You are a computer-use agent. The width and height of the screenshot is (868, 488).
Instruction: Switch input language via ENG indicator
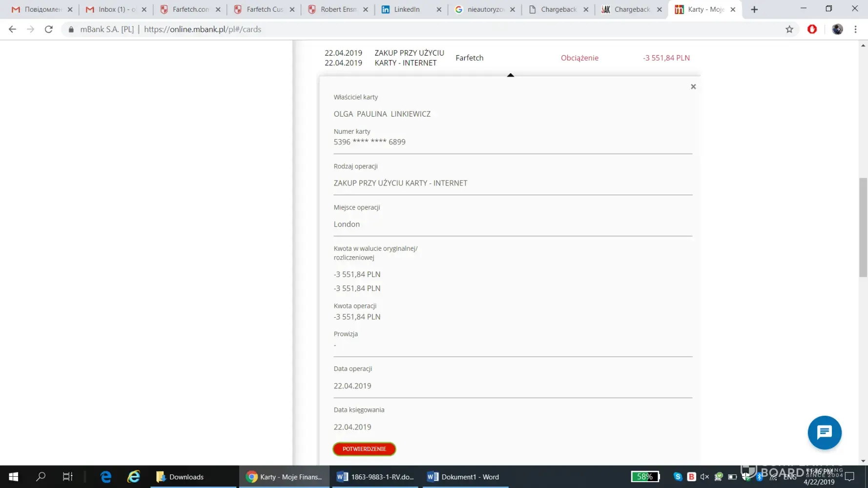click(790, 477)
